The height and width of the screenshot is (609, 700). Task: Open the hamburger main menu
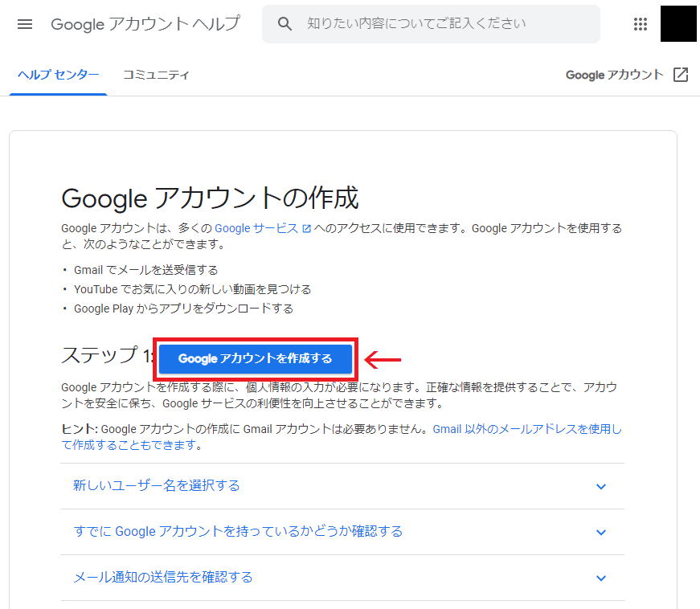point(25,24)
